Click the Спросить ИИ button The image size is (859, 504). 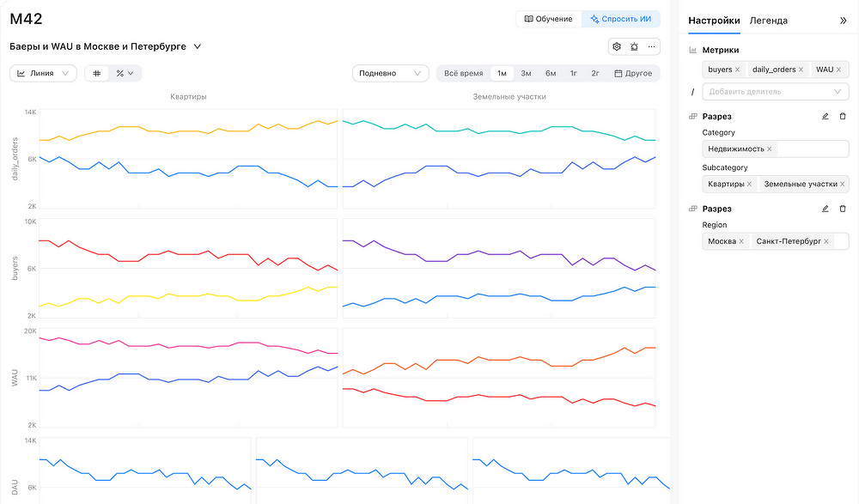[619, 19]
